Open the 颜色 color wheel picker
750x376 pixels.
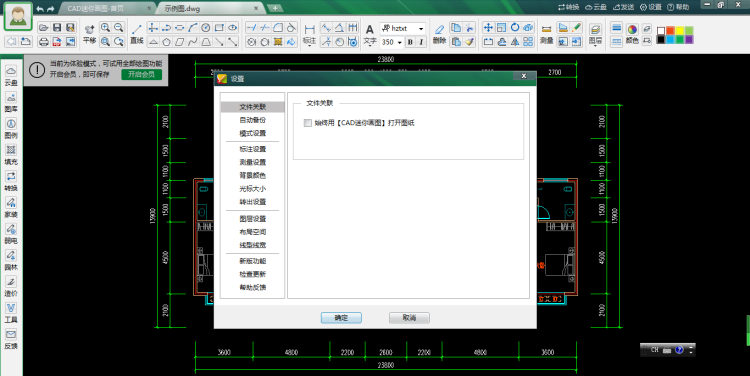pos(632,34)
